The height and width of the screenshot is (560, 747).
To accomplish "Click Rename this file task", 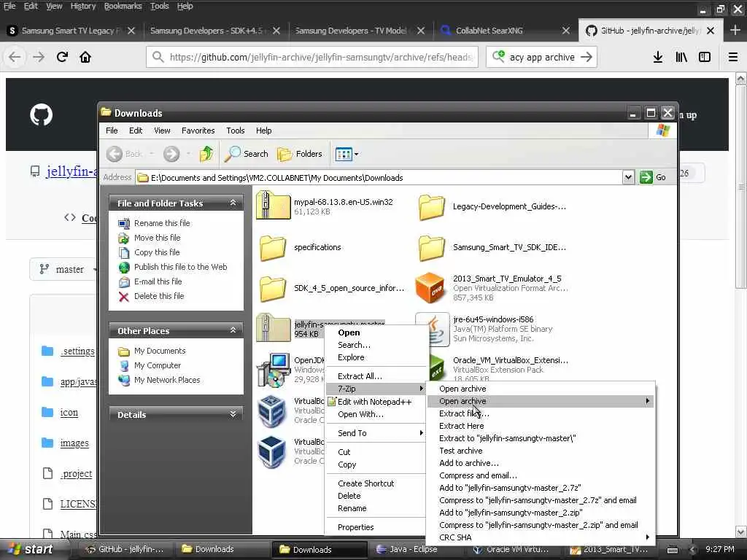I will [161, 223].
